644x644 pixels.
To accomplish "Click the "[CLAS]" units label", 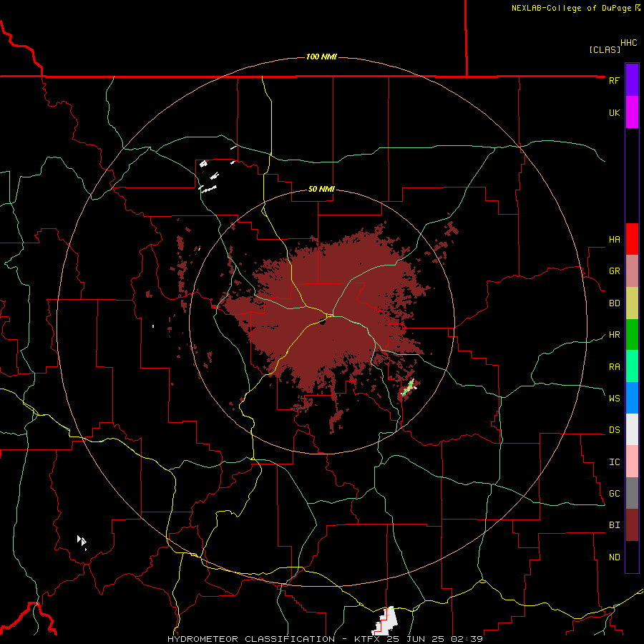I will click(x=605, y=49).
